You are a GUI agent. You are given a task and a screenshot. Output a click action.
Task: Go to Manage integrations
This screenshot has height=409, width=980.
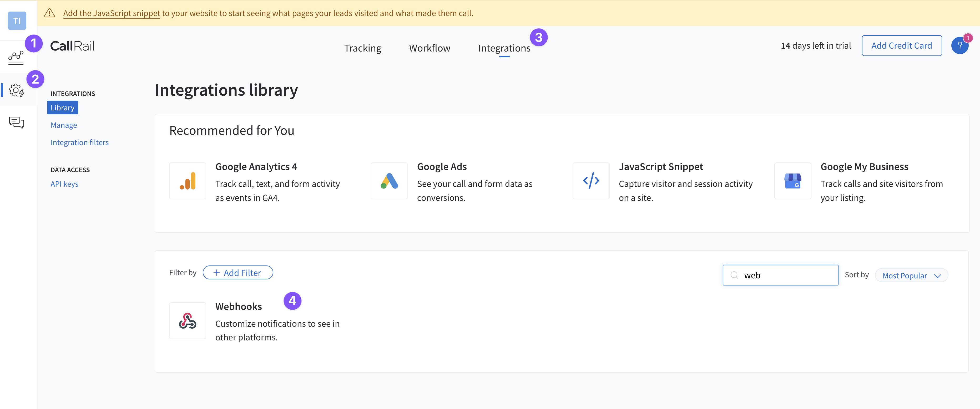(64, 125)
